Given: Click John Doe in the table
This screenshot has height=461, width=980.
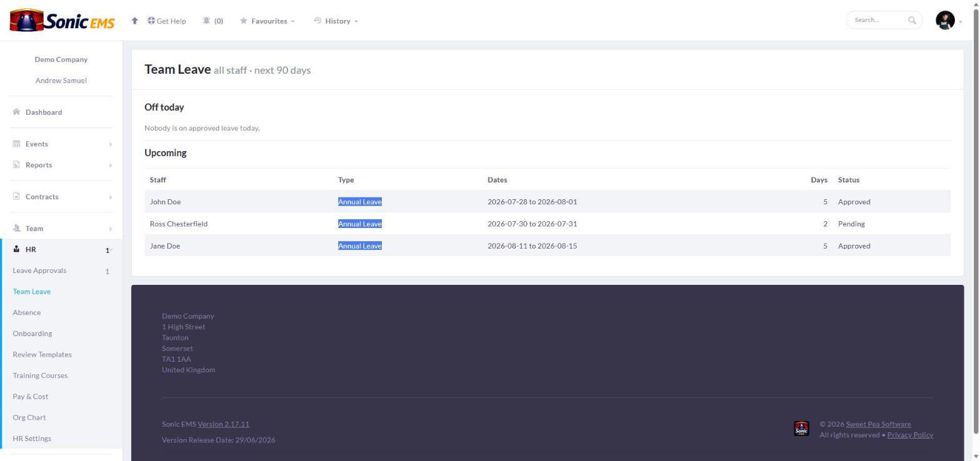Looking at the screenshot, I should (x=166, y=202).
